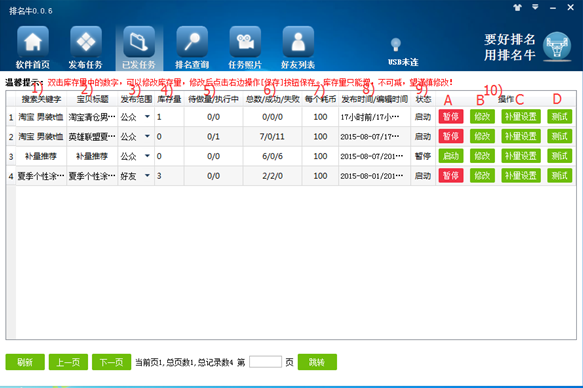Go to next page with 下一页

point(112,362)
